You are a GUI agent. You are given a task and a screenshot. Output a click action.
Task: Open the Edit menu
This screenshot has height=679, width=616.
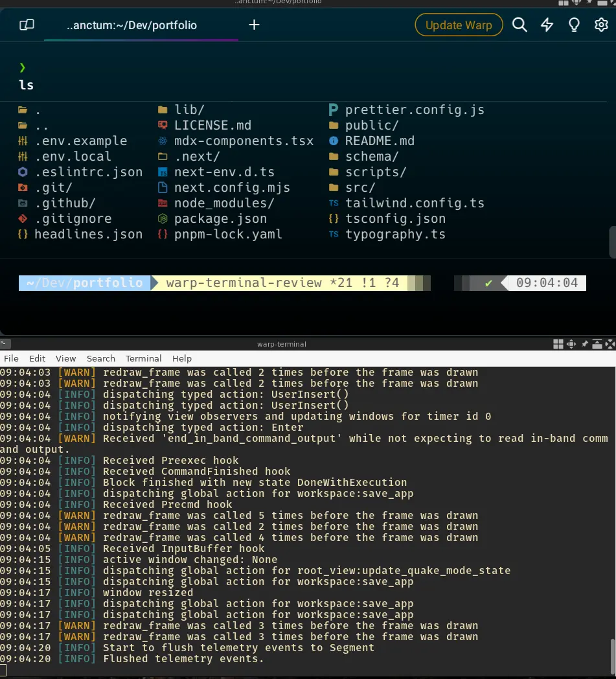coord(37,358)
